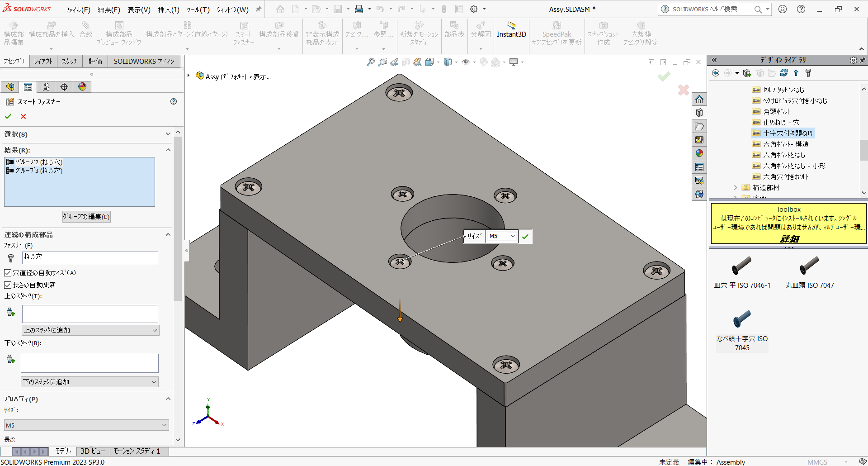This screenshot has height=466, width=868.
Task: Open ファイル(F) menu
Action: point(78,10)
